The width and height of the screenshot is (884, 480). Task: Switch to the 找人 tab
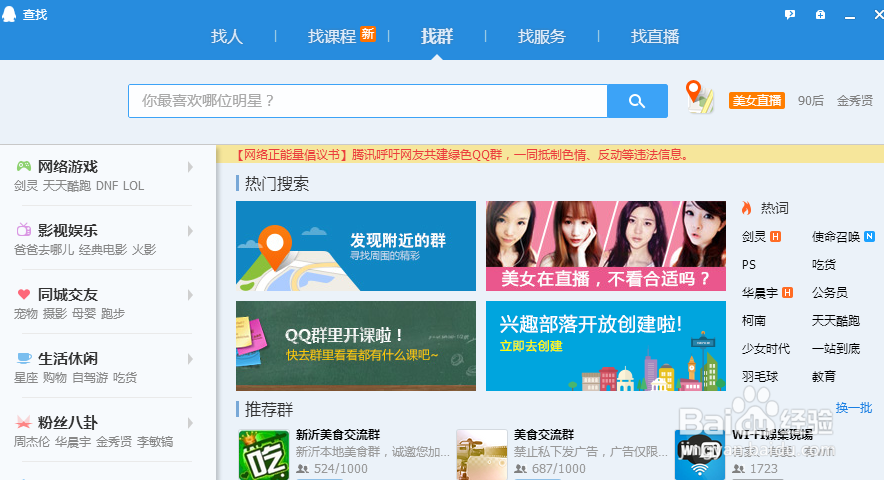(227, 37)
